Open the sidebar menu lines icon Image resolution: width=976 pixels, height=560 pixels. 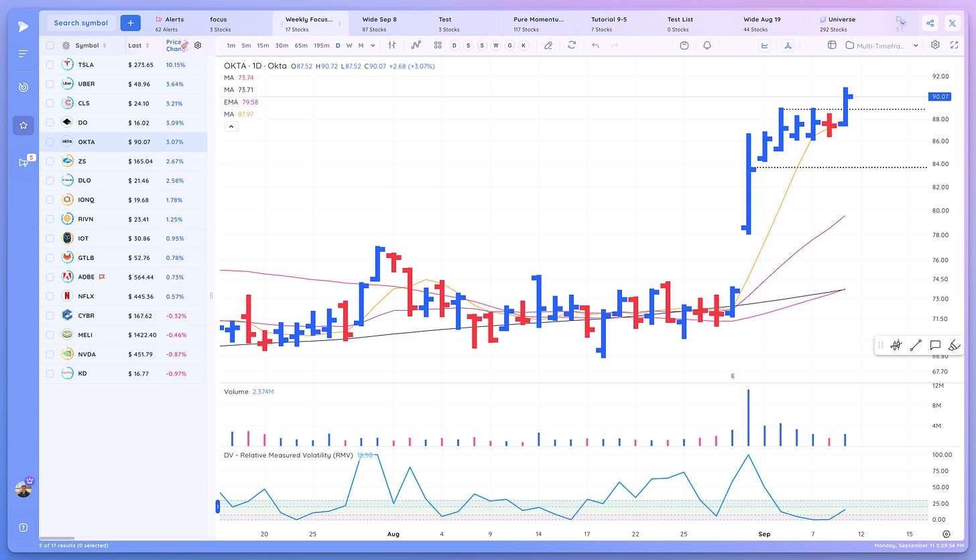(23, 54)
